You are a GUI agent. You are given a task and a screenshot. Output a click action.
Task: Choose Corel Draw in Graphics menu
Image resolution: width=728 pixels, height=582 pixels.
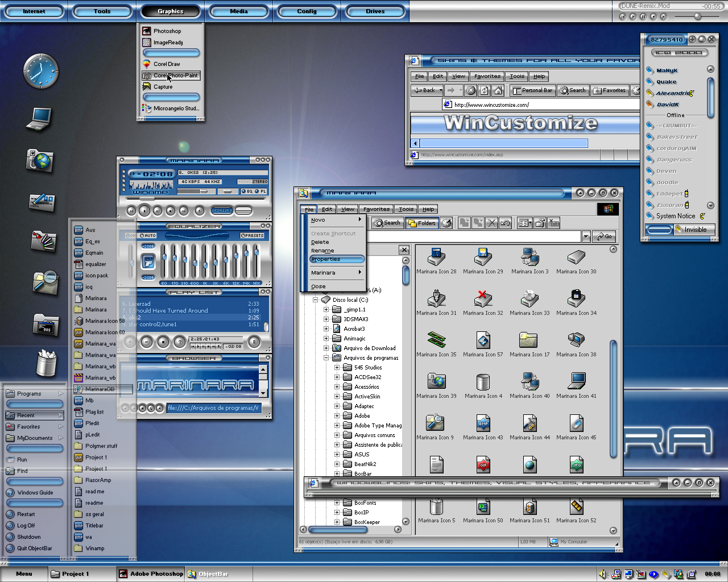click(x=171, y=64)
